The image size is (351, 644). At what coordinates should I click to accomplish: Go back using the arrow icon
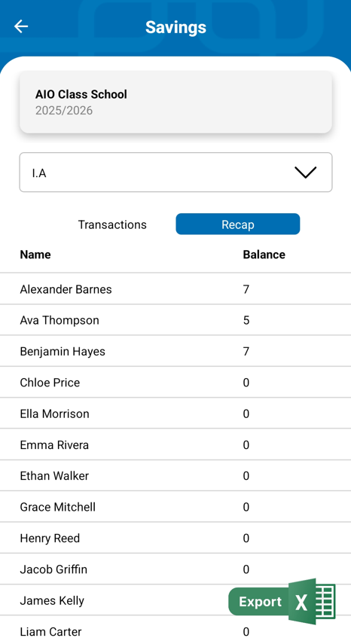tap(21, 26)
